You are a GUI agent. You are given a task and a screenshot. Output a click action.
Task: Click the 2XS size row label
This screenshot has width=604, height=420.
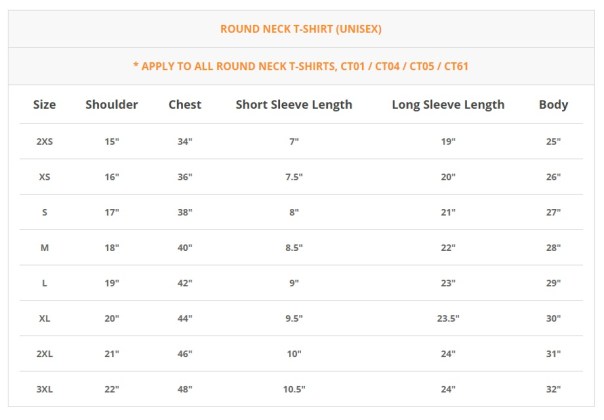[x=44, y=142]
